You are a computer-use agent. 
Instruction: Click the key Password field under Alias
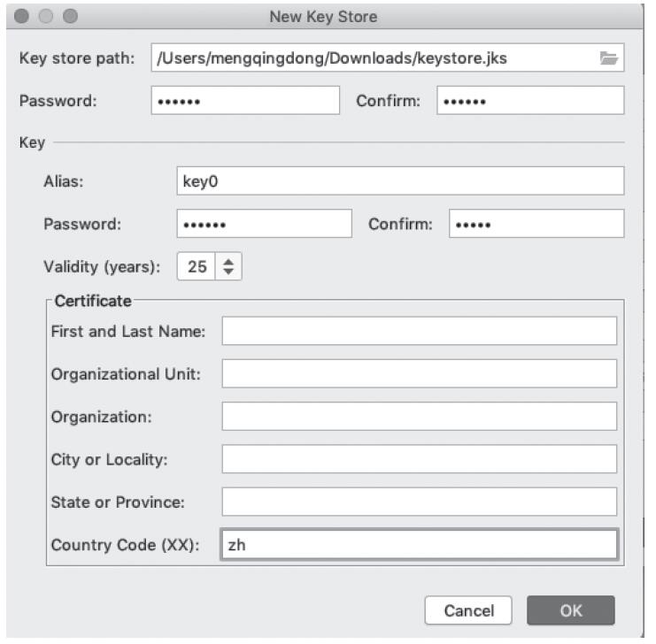pos(264,224)
